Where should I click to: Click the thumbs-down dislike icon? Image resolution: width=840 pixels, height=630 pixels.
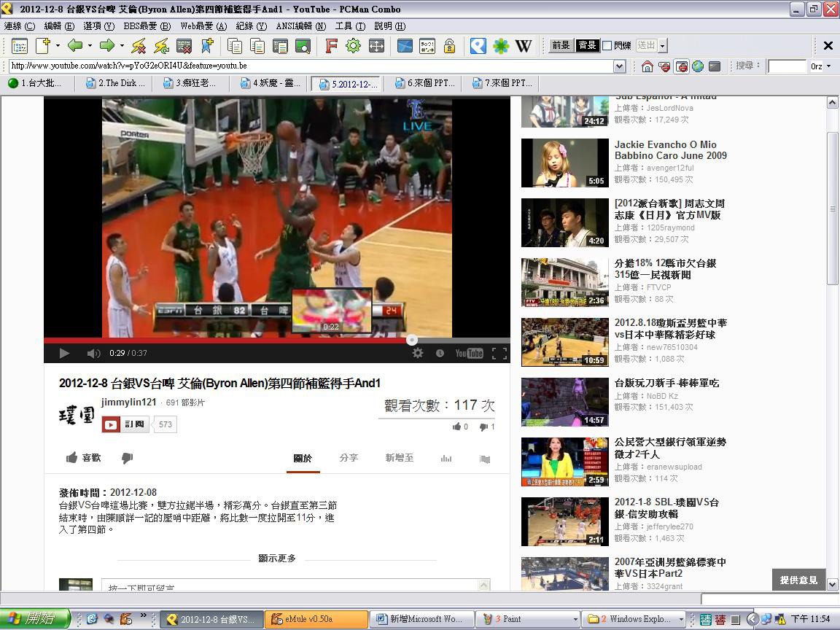(127, 458)
